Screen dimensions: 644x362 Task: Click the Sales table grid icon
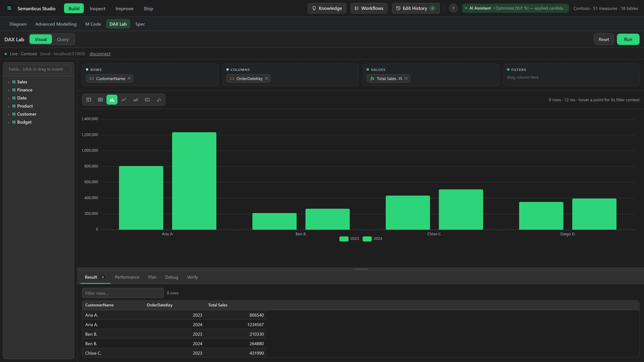pyautogui.click(x=14, y=82)
